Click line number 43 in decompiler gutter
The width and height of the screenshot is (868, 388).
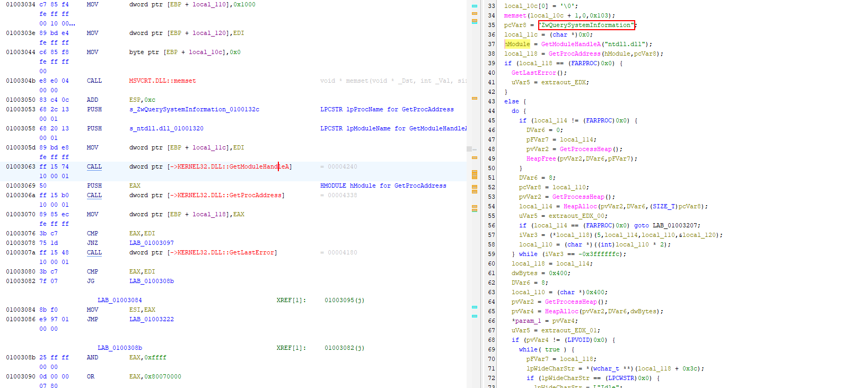[491, 101]
